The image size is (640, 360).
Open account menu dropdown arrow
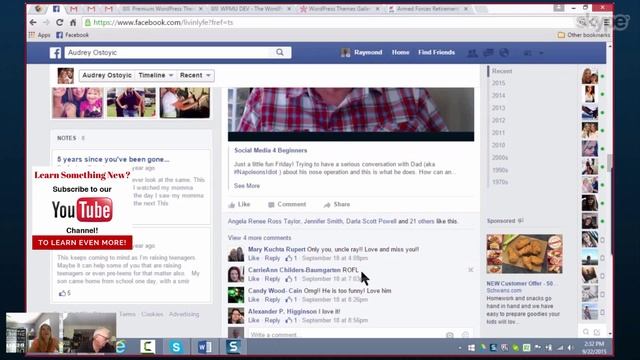click(x=541, y=53)
